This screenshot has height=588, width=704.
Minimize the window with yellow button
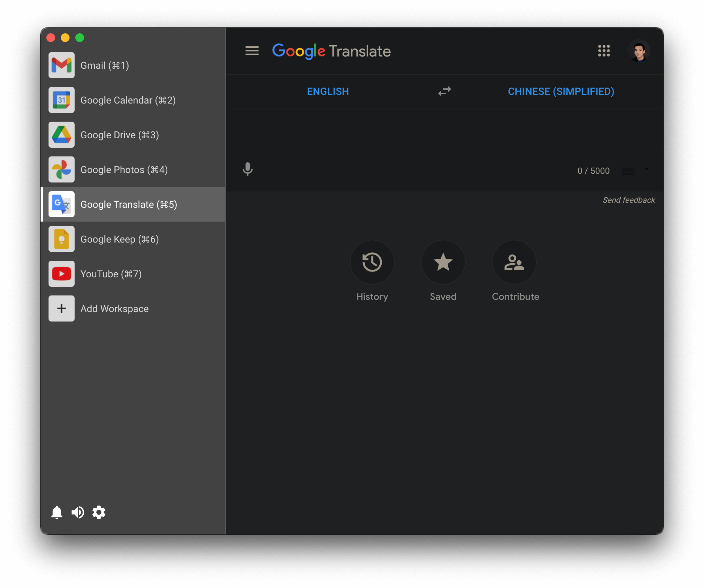coord(65,38)
